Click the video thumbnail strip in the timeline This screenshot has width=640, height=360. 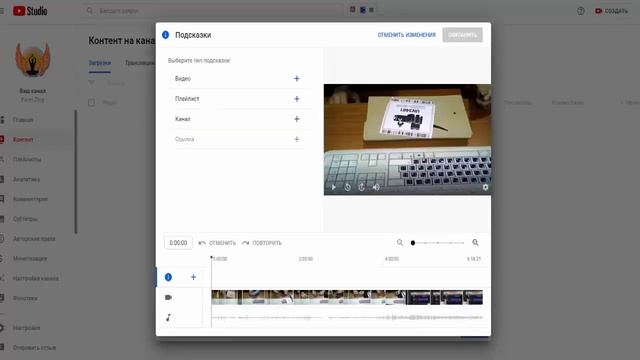pos(347,298)
